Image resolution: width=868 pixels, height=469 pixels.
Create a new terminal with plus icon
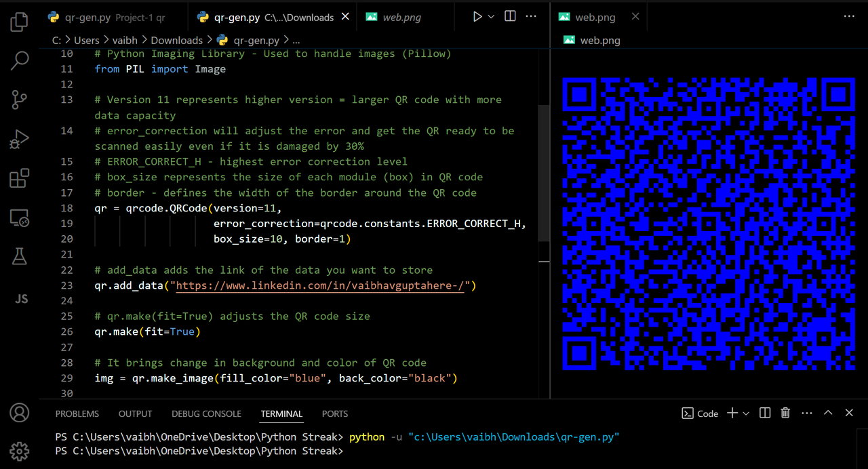pyautogui.click(x=732, y=413)
